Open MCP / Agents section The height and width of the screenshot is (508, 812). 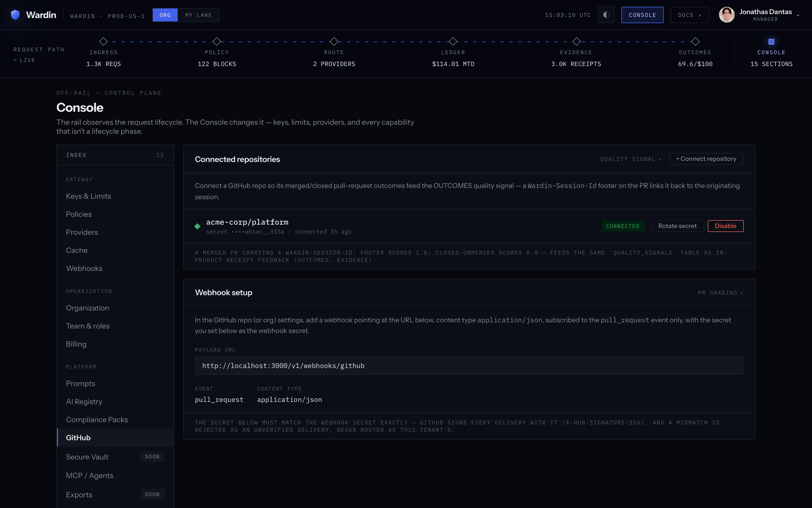[115, 476]
